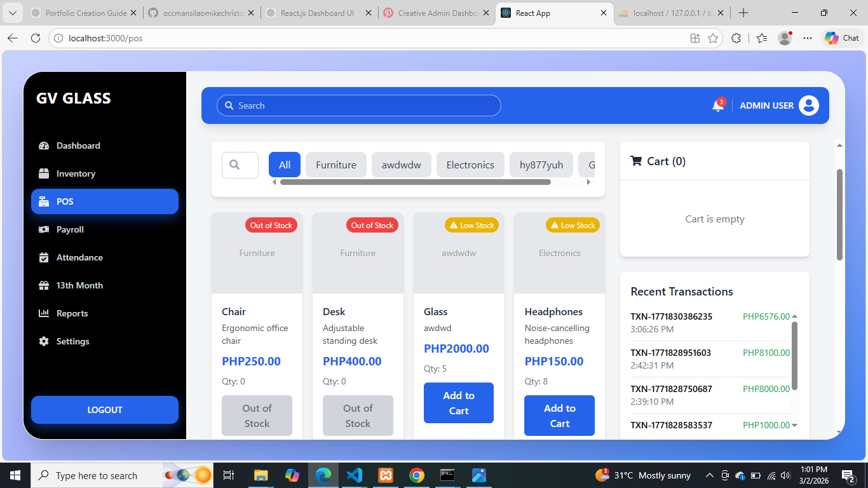Click the Reports chart icon
Screen dimensions: 868x488
(44, 313)
